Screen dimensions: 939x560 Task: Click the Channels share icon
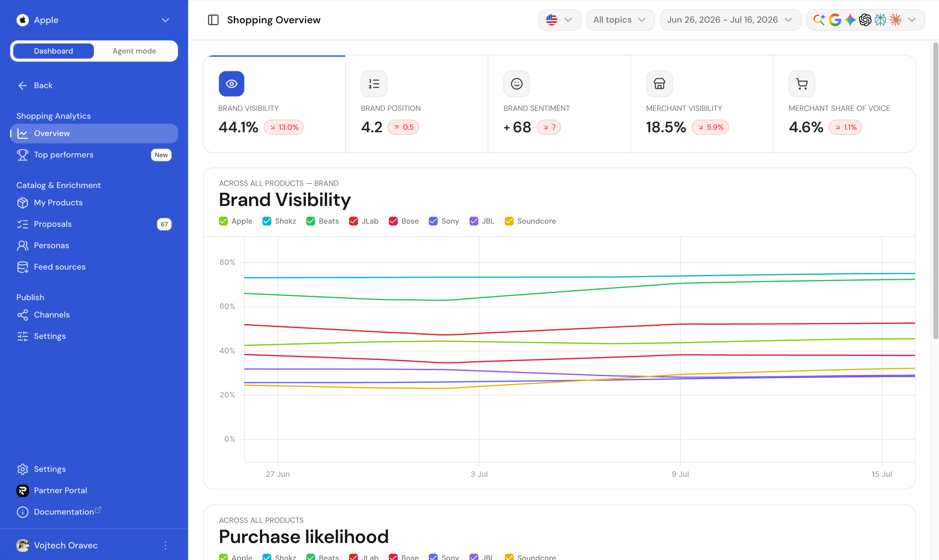coord(23,315)
